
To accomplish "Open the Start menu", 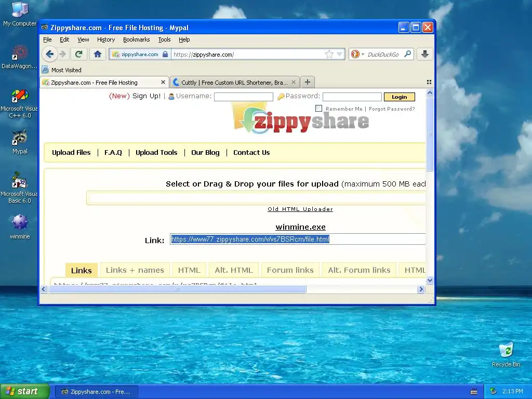I will pyautogui.click(x=24, y=392).
